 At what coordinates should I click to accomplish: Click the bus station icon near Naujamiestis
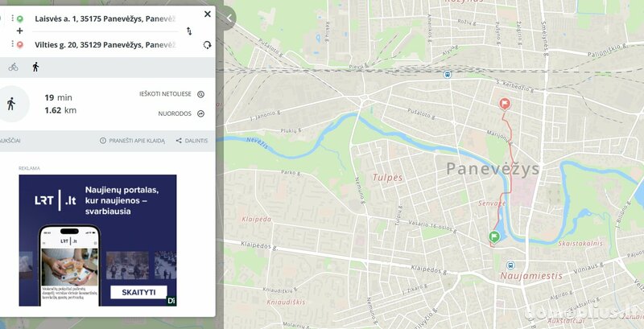pyautogui.click(x=510, y=265)
